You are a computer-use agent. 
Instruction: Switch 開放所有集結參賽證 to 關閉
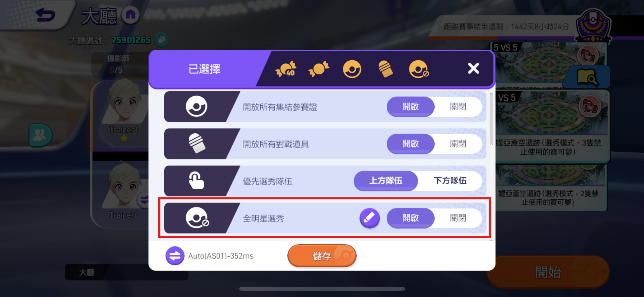coord(458,107)
